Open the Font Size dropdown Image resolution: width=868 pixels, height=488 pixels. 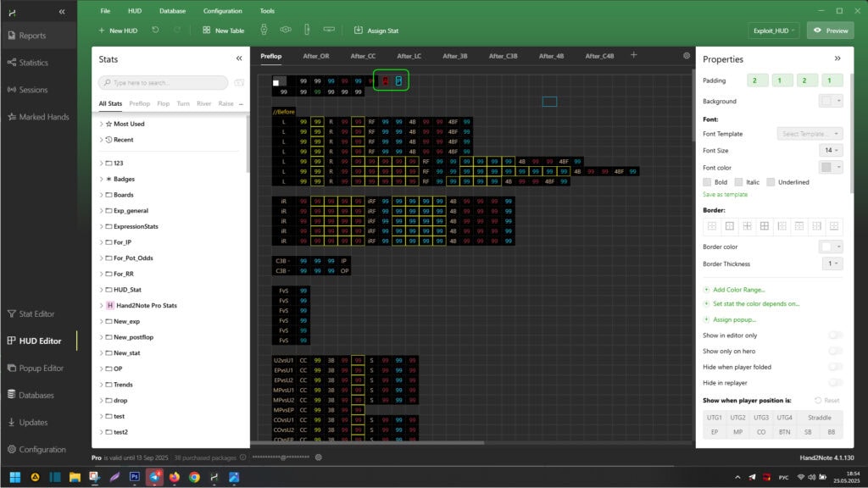coord(832,150)
